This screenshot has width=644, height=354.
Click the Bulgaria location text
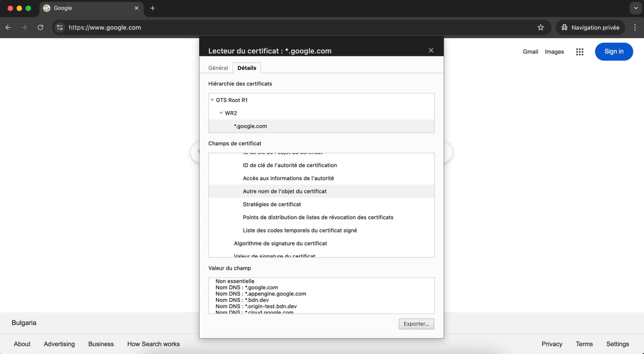[x=24, y=323]
